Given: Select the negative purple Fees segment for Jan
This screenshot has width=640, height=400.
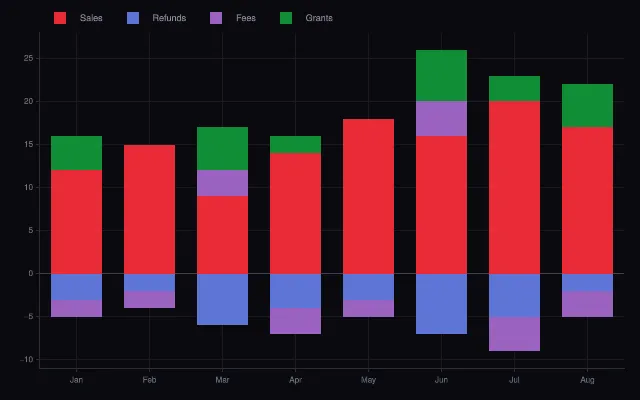Looking at the screenshot, I should click(76, 308).
